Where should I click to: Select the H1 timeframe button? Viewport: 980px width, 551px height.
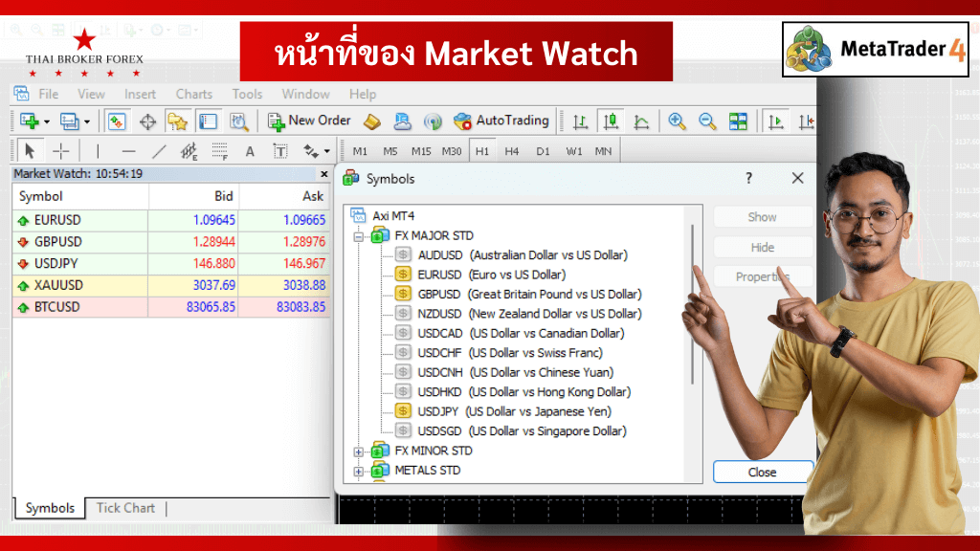click(482, 151)
